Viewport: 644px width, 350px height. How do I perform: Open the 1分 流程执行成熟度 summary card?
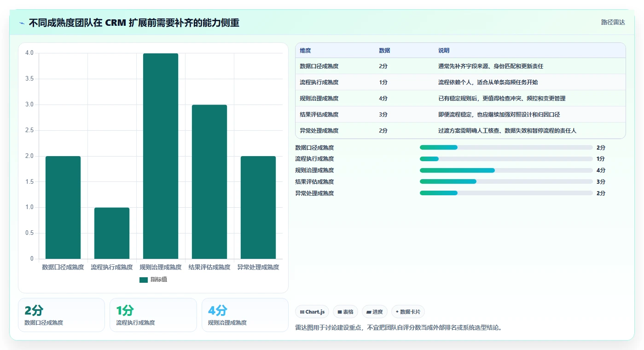[x=153, y=315]
